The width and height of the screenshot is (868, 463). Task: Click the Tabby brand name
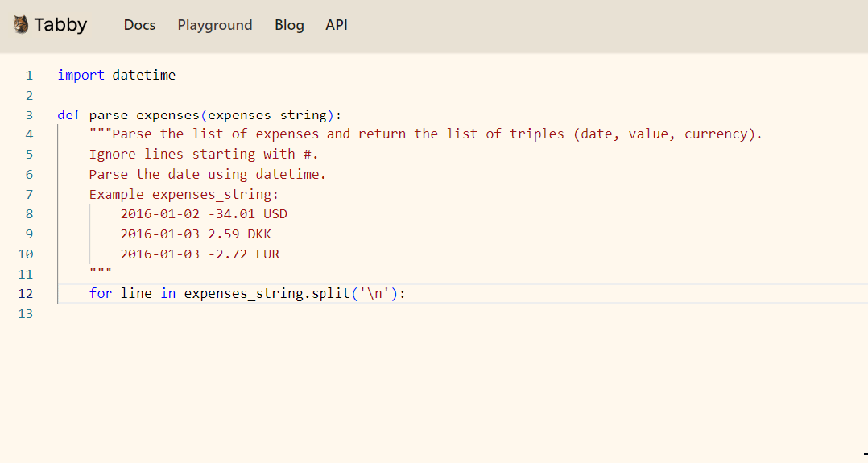pyautogui.click(x=60, y=25)
